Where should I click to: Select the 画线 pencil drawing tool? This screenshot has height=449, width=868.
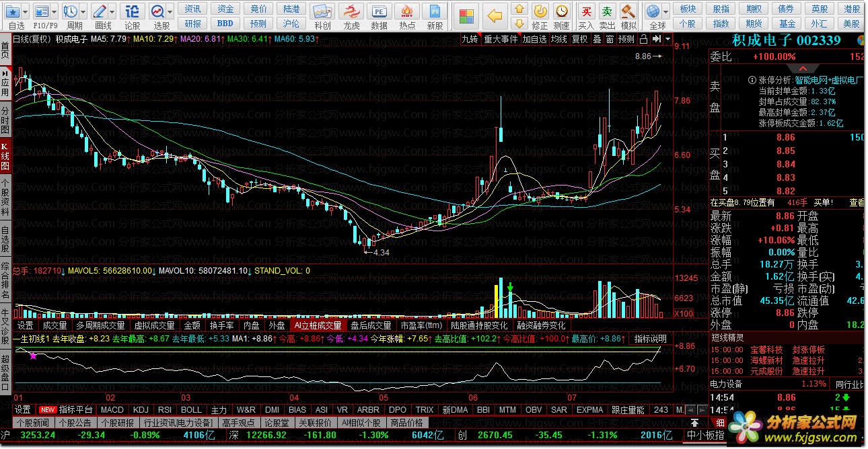click(x=100, y=12)
